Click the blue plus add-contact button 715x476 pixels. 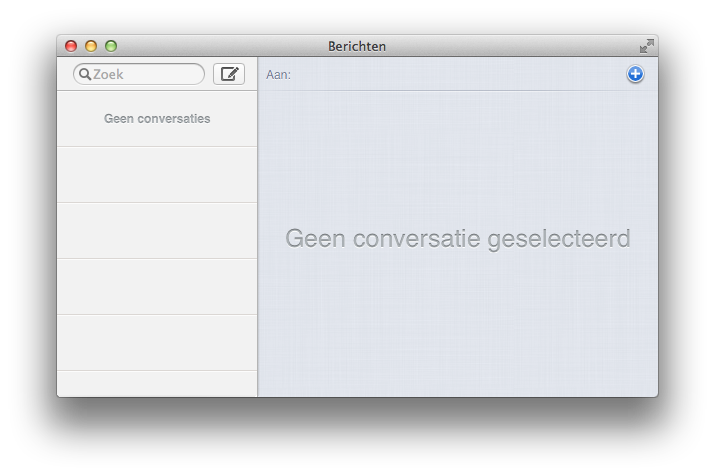[x=635, y=74]
